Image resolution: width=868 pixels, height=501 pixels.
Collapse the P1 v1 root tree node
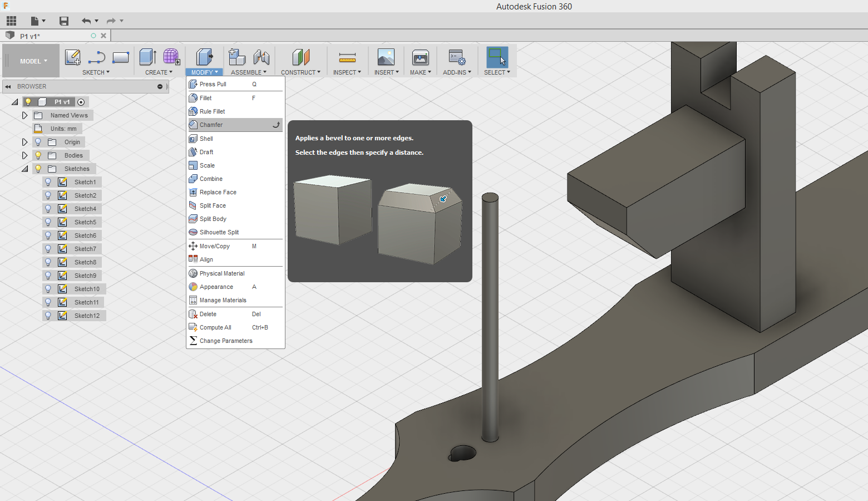[x=15, y=102]
